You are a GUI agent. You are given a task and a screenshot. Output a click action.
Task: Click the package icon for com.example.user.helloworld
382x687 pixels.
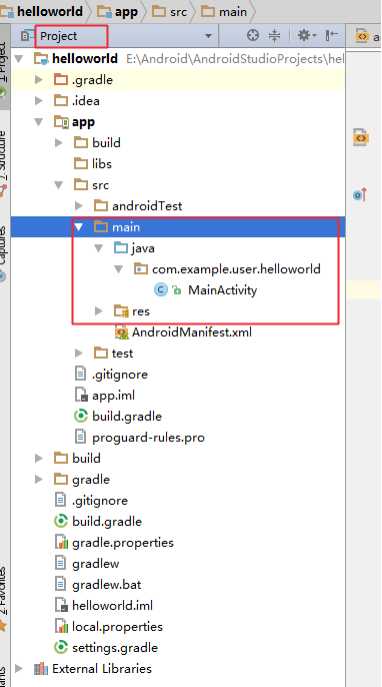click(x=141, y=269)
